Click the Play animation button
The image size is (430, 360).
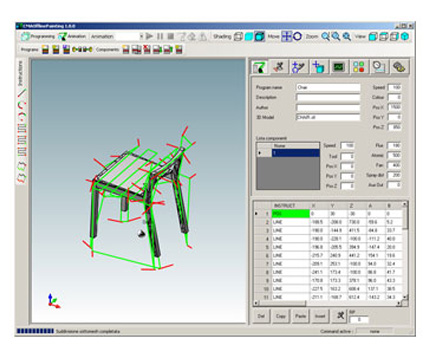pos(149,36)
